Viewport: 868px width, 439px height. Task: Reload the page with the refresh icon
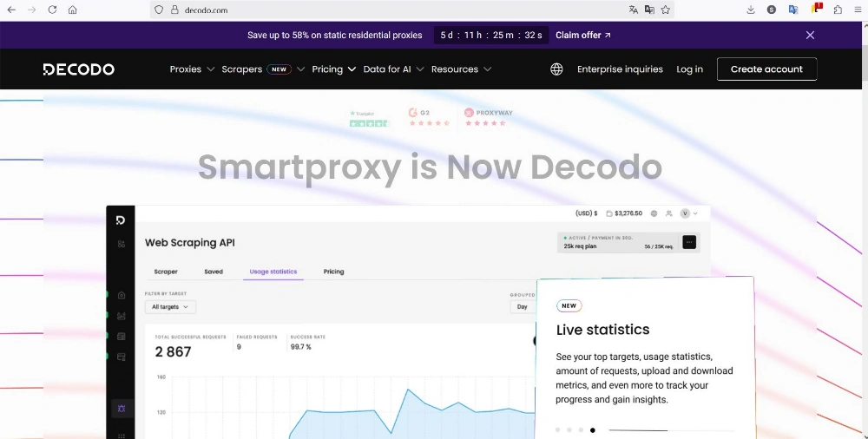click(52, 10)
